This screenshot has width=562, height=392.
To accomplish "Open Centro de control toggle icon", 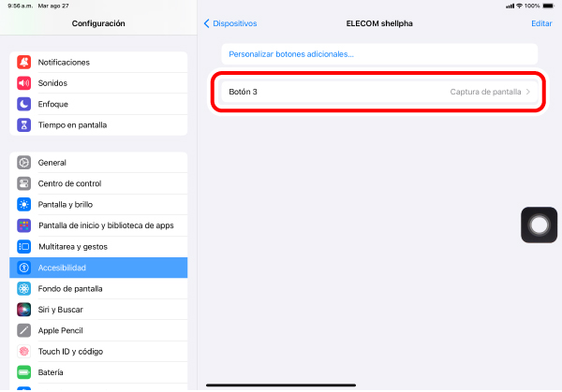I will pyautogui.click(x=24, y=183).
